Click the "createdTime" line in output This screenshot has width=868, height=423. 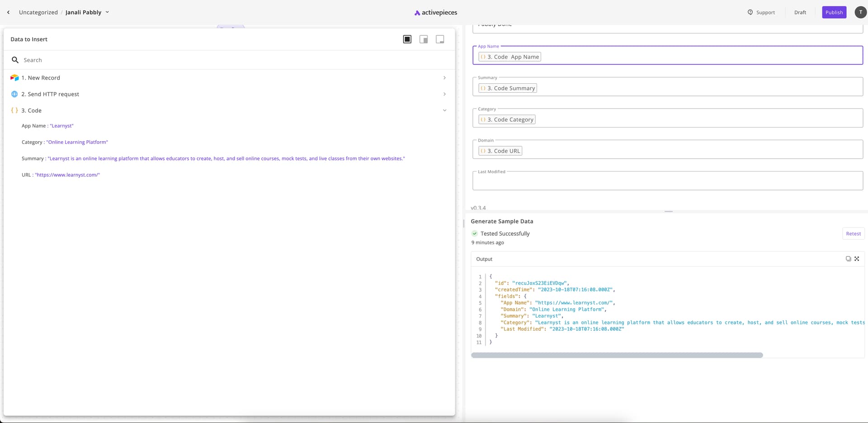pos(555,290)
